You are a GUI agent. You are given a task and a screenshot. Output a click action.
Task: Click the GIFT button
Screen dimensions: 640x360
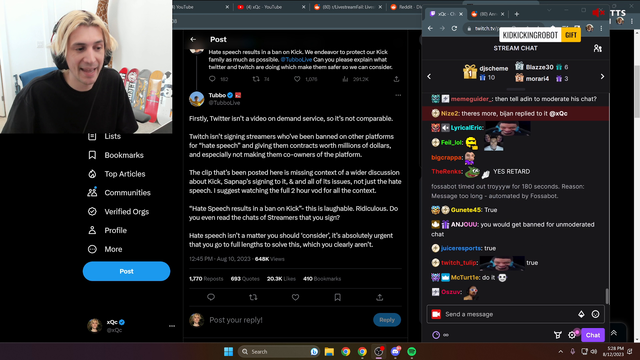point(571,35)
